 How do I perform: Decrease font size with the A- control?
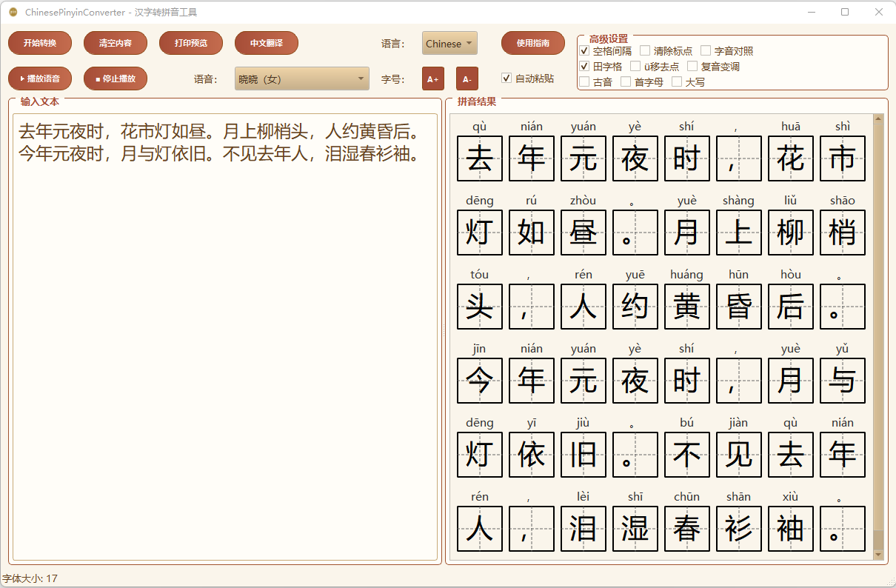click(467, 78)
